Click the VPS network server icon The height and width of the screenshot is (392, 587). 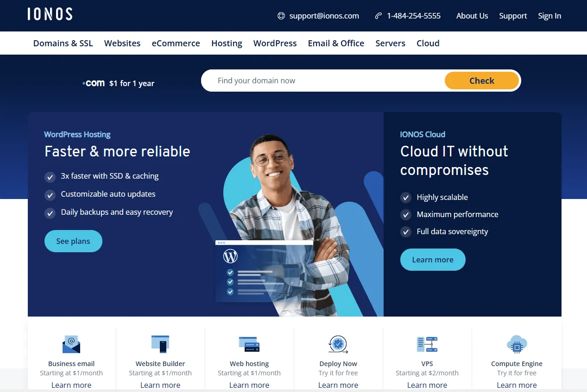tap(427, 344)
